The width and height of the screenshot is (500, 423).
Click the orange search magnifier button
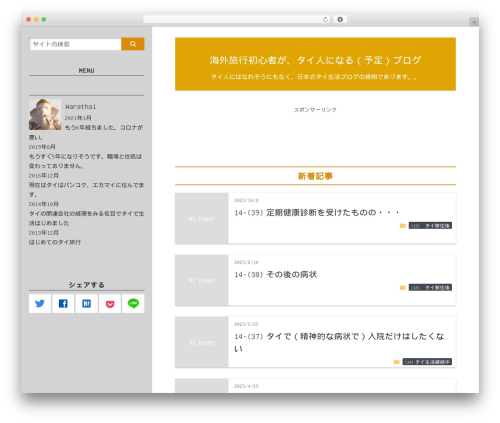[133, 44]
